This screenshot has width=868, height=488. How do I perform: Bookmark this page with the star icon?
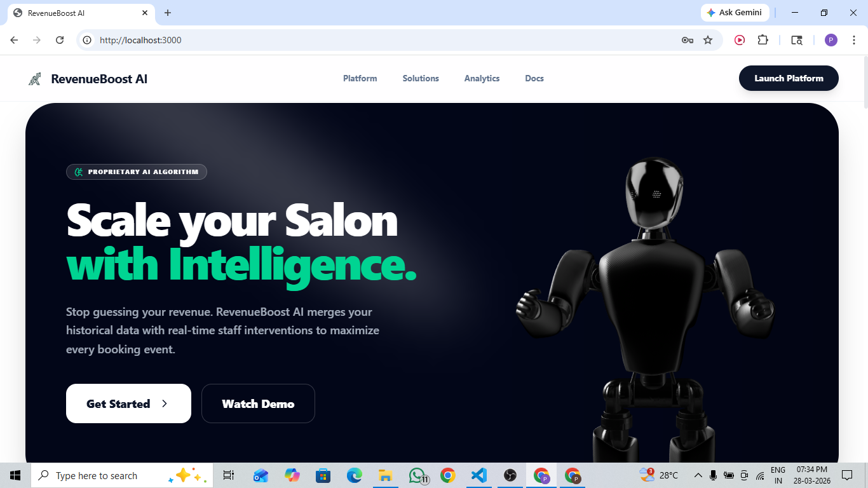[x=708, y=40]
